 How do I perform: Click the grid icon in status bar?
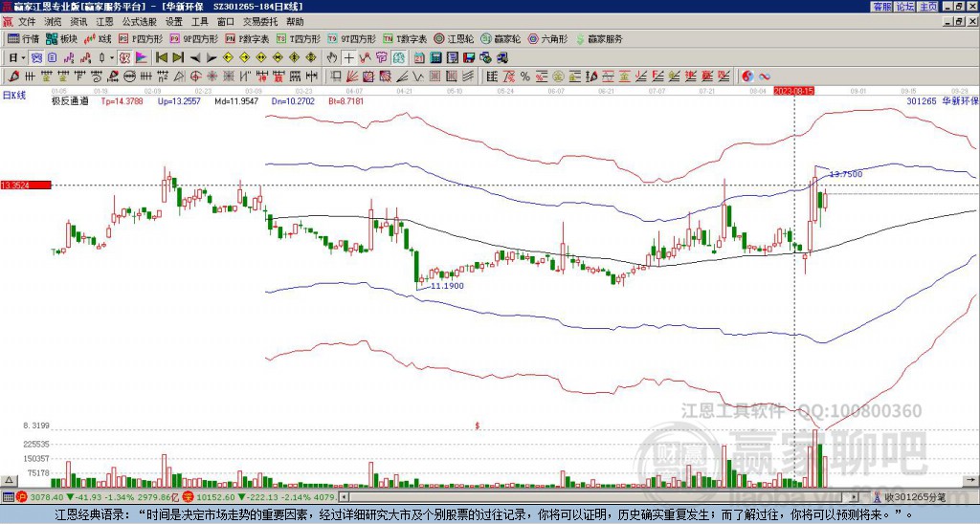coord(8,497)
